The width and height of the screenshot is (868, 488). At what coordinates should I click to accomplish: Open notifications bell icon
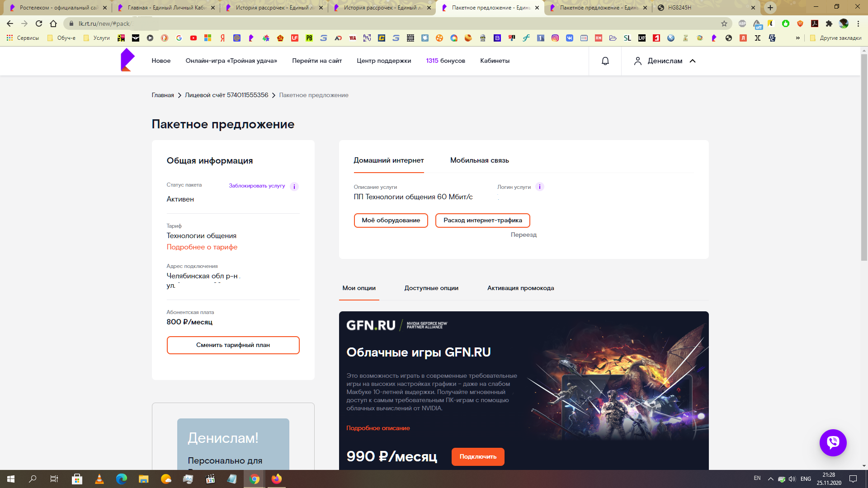click(605, 61)
